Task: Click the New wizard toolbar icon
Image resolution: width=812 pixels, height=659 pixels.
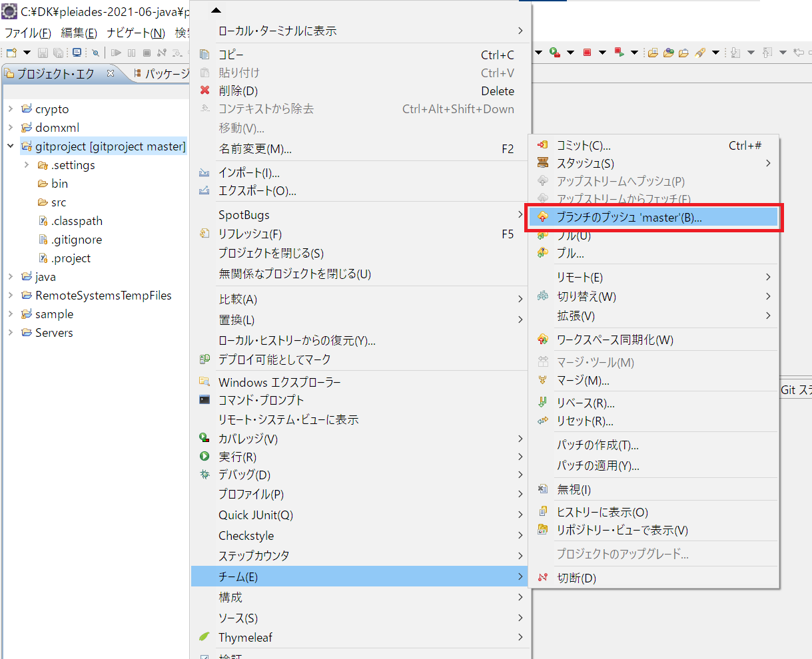Action: pos(11,53)
